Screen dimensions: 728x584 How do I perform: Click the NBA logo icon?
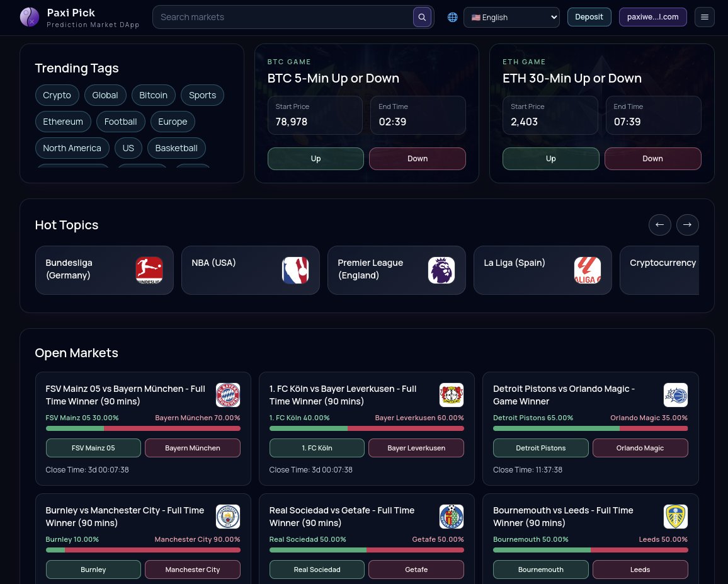(x=295, y=270)
